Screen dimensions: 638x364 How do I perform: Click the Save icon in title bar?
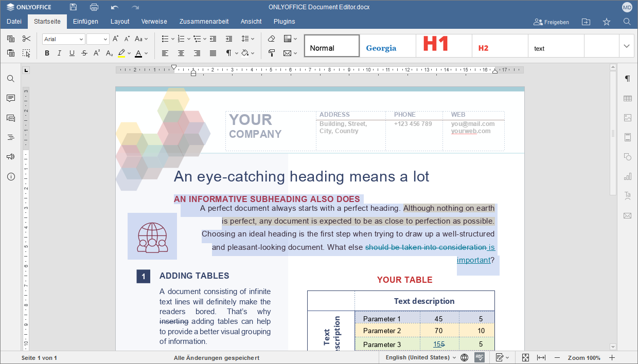(x=74, y=7)
